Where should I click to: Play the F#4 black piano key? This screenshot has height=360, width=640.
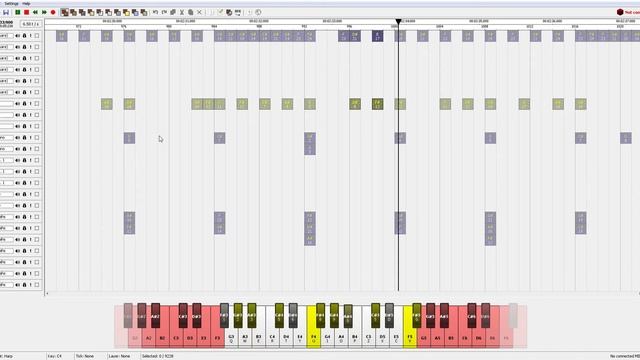320,315
